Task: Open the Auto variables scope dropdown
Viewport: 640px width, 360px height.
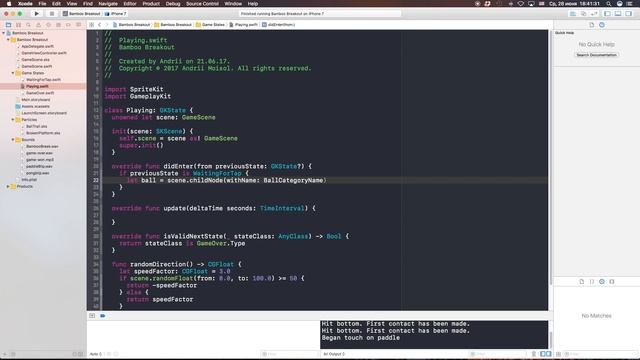Action: pos(96,354)
